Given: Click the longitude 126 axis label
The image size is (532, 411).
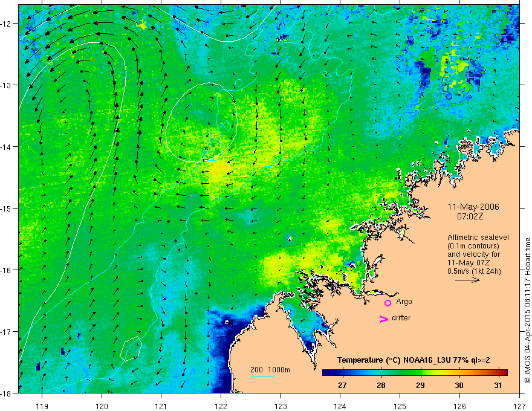Looking at the screenshot, I should 459,406.
